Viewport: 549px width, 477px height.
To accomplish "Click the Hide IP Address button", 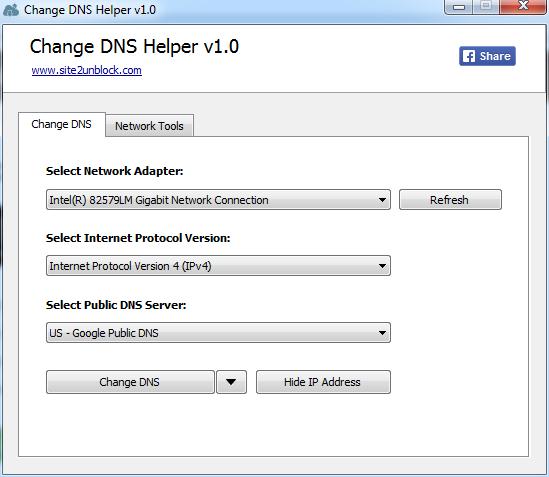I will 323,382.
